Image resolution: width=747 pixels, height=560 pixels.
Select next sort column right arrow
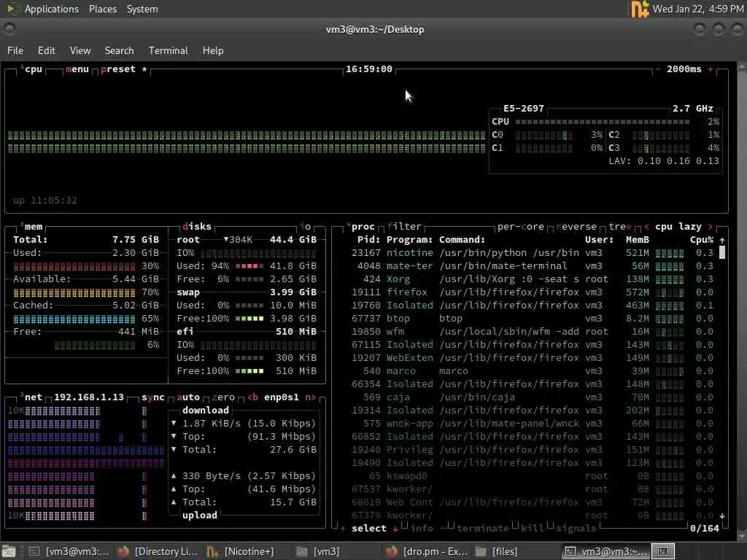point(711,227)
